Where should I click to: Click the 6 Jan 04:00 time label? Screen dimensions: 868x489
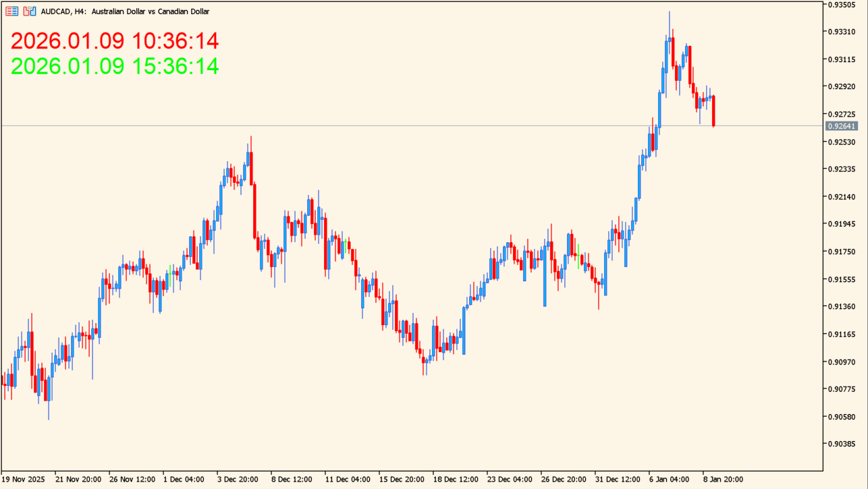670,479
